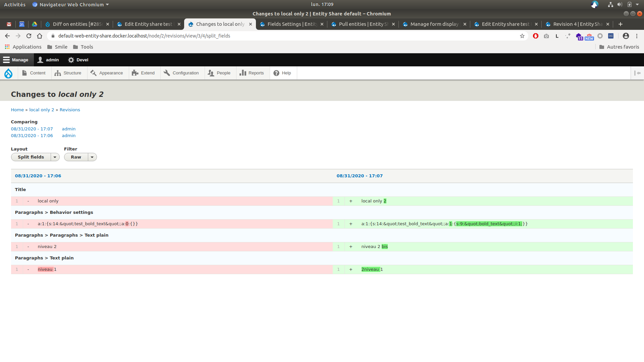Viewport: 644px width, 362px height.
Task: Open the Extend puzzle-piece icon
Action: click(135, 73)
